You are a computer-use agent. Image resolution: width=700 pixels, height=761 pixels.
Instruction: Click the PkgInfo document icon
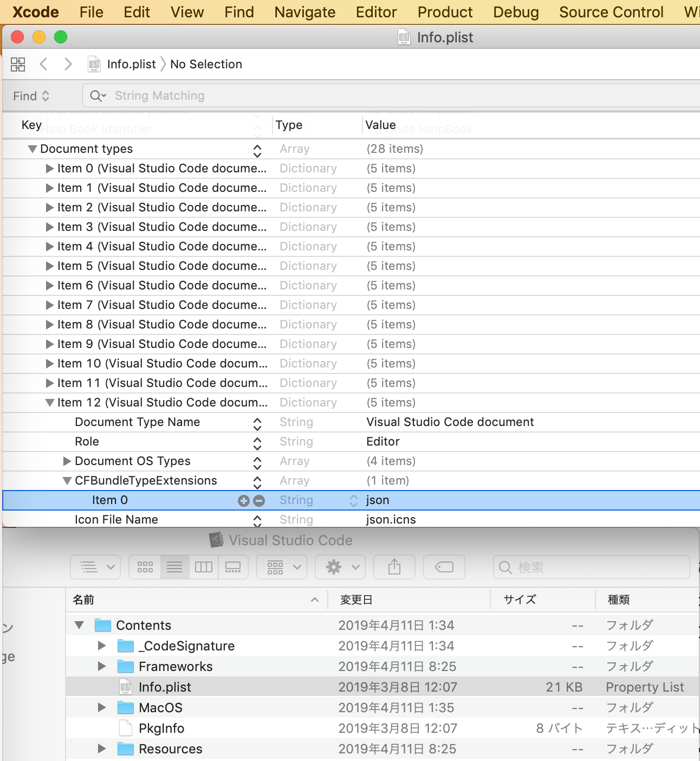(x=126, y=728)
